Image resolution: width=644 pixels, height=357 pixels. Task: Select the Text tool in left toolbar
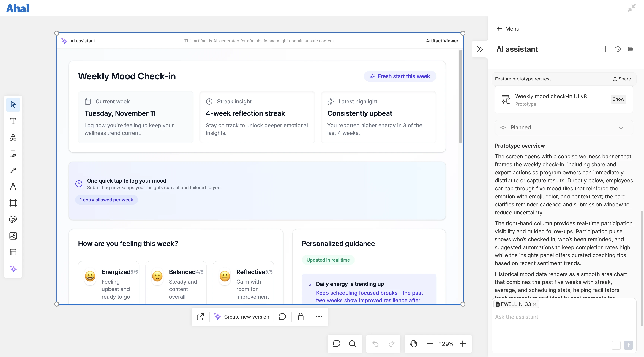13,121
